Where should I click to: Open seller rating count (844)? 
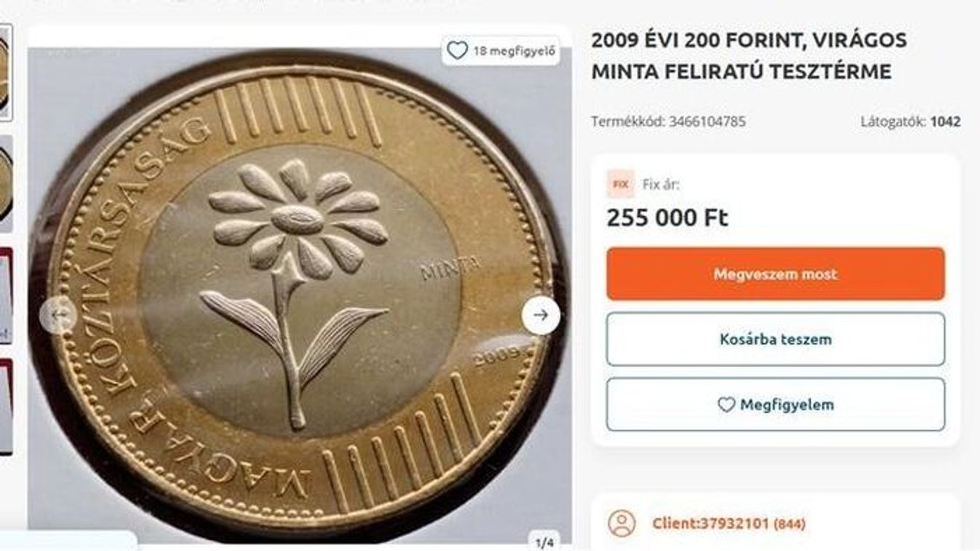(789, 524)
